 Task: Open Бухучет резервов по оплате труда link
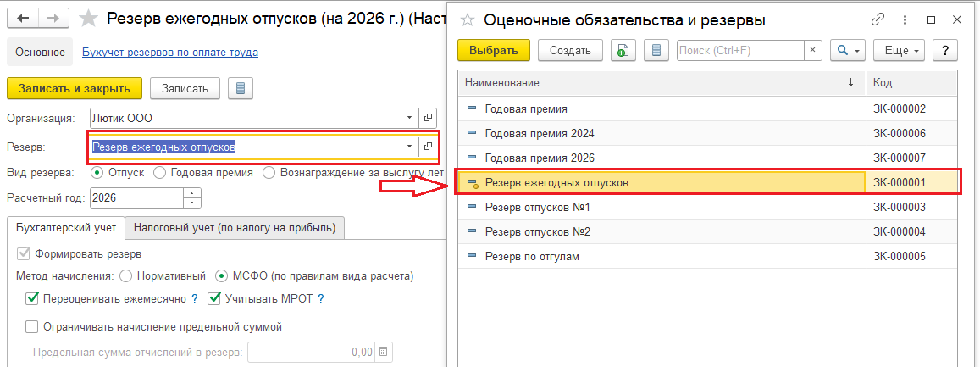[x=170, y=53]
